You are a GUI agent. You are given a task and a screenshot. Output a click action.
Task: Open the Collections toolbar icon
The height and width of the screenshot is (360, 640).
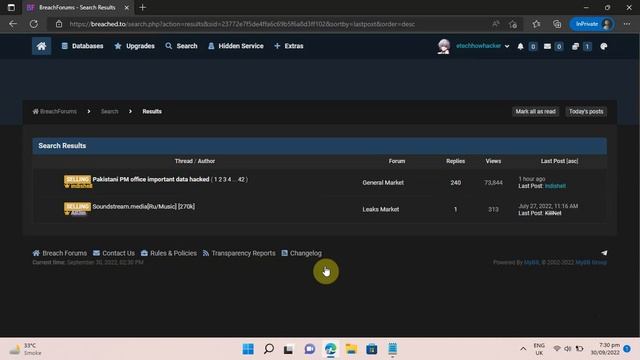(557, 24)
